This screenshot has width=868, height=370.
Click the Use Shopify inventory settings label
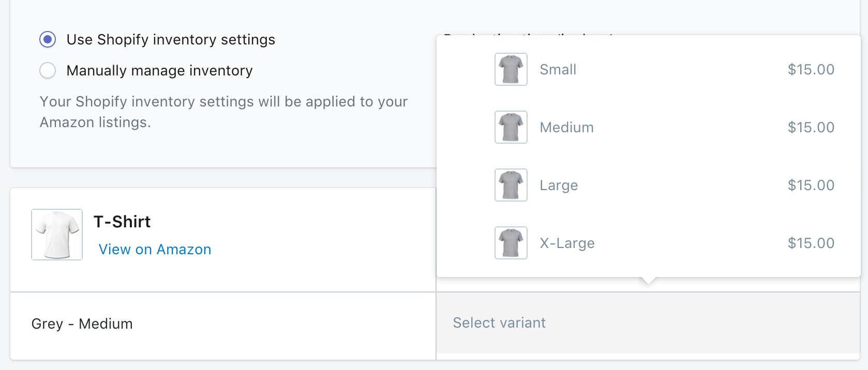[171, 39]
